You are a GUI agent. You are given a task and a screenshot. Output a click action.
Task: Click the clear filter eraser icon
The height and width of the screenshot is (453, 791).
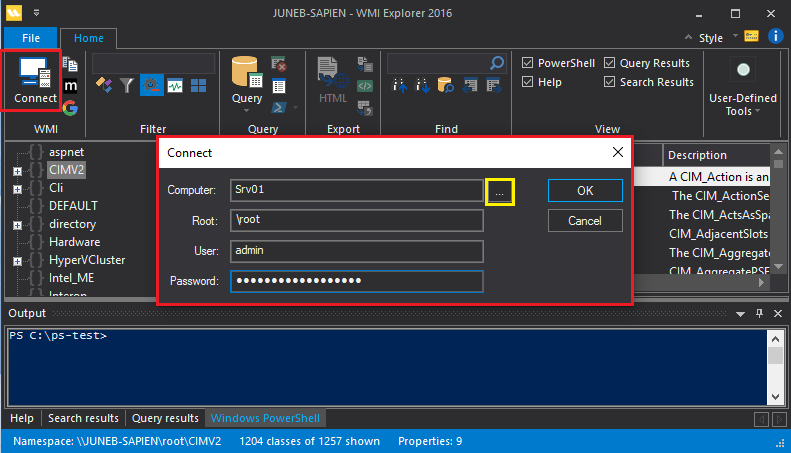pos(104,85)
